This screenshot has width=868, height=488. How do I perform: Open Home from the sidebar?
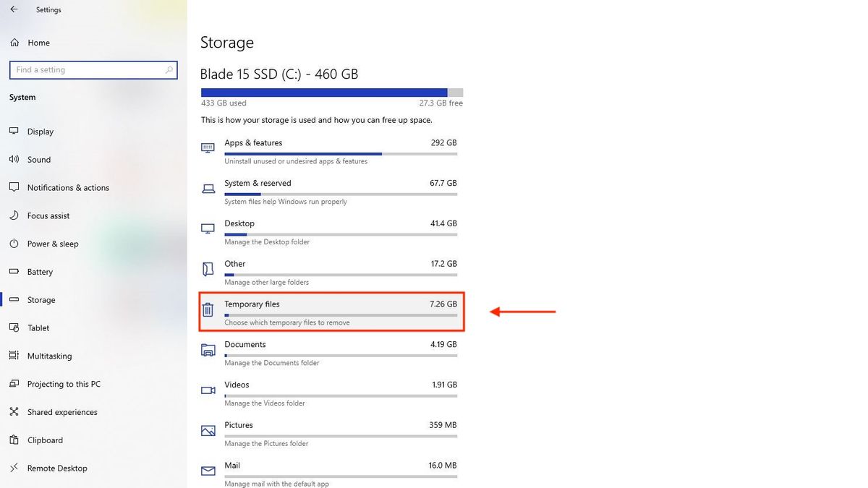32,43
